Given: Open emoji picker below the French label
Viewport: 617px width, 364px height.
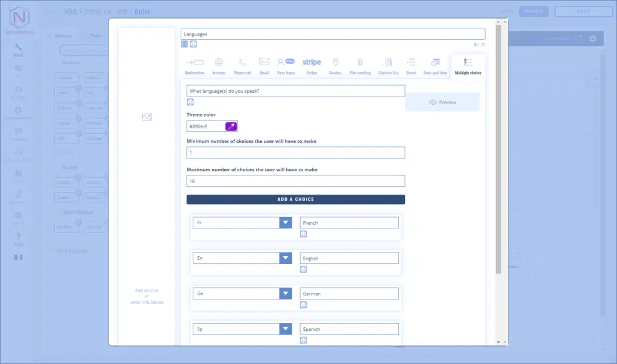Looking at the screenshot, I should [304, 234].
